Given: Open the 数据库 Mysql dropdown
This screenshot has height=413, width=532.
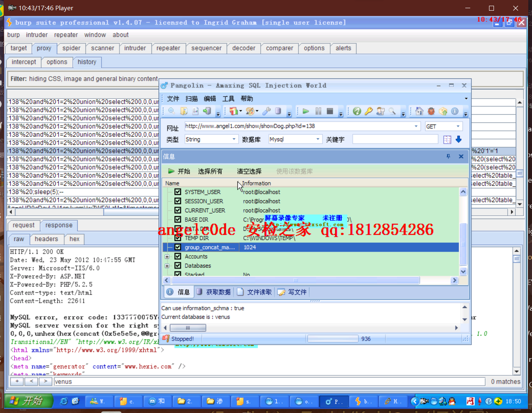Looking at the screenshot, I should (318, 139).
